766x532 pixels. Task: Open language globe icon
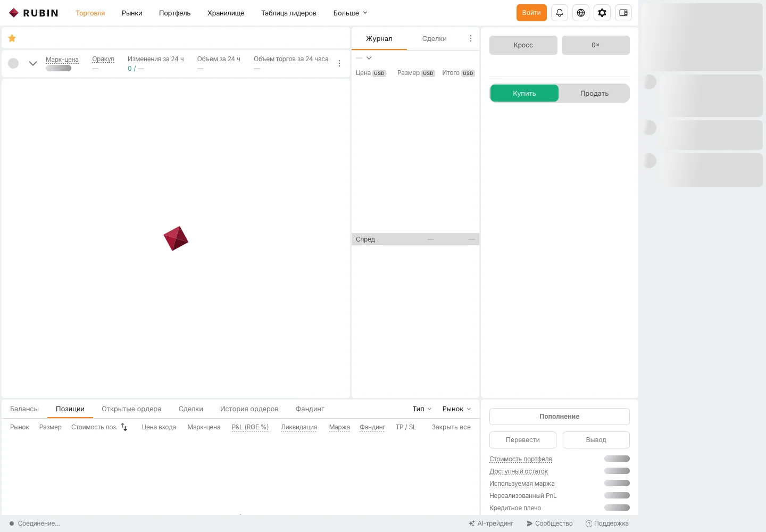click(581, 13)
